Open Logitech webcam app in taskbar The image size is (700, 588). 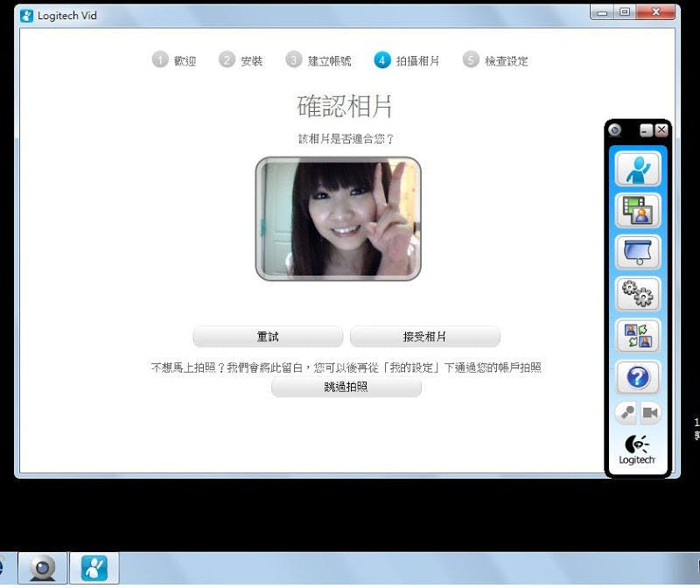41,569
